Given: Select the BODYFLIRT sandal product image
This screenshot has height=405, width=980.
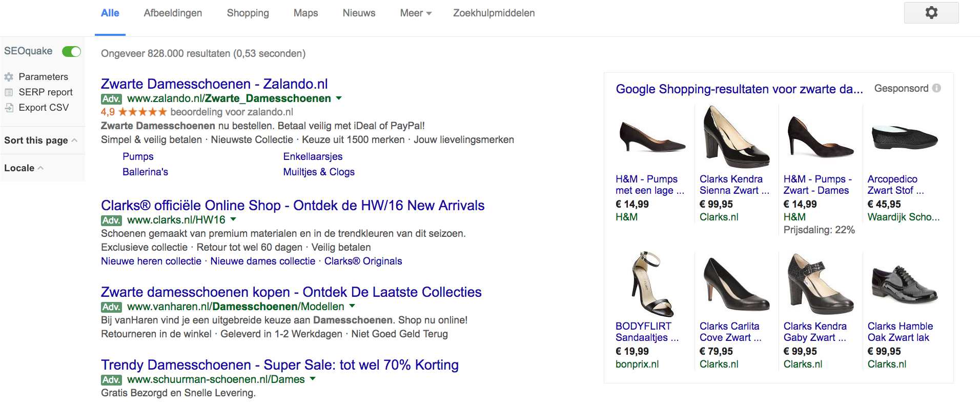Looking at the screenshot, I should point(651,283).
